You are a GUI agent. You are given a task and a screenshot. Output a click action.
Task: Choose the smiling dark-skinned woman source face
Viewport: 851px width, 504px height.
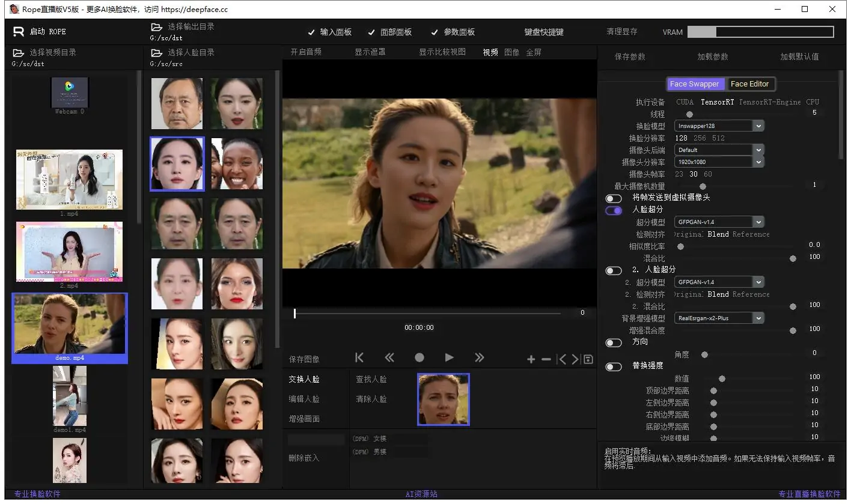click(x=237, y=163)
